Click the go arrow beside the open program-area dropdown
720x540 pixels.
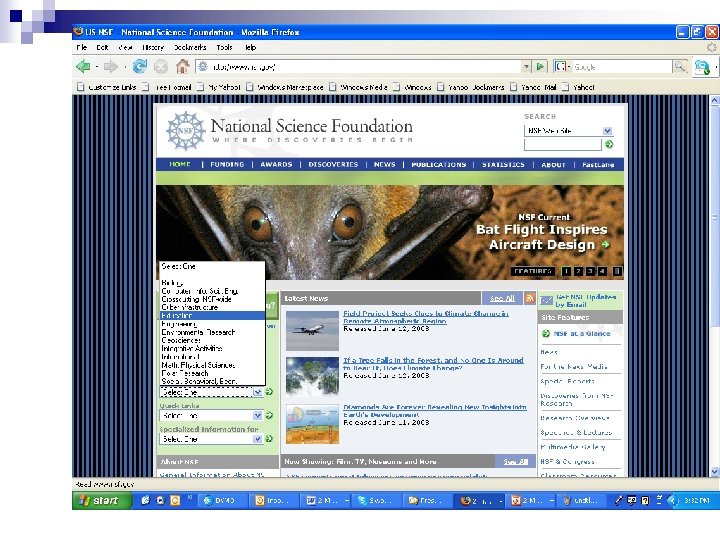tap(269, 392)
